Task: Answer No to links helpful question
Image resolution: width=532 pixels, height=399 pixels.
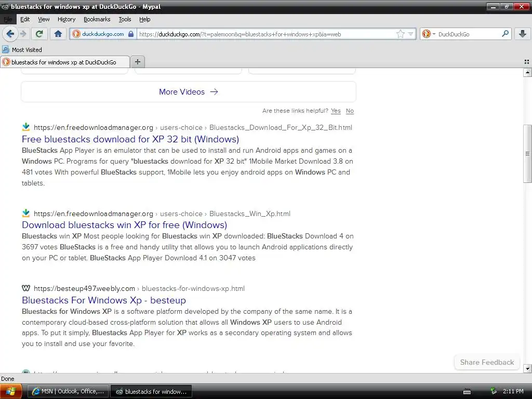Action: coord(350,111)
